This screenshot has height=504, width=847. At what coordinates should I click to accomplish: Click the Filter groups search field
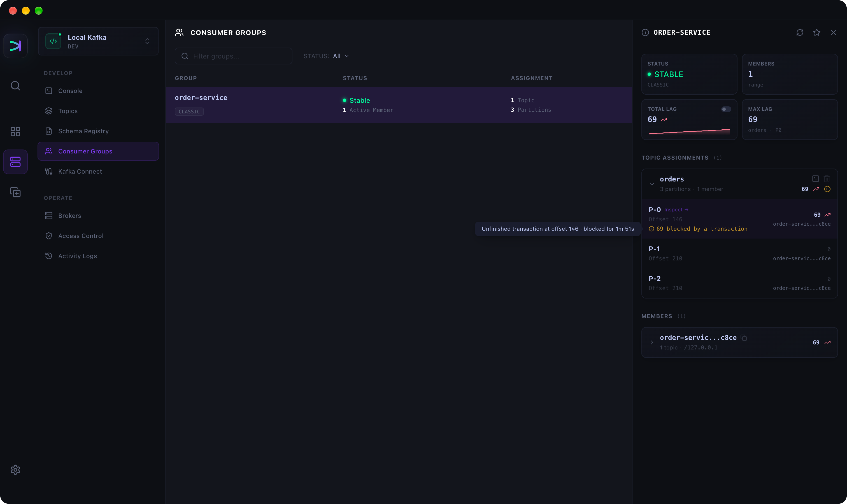pos(233,56)
